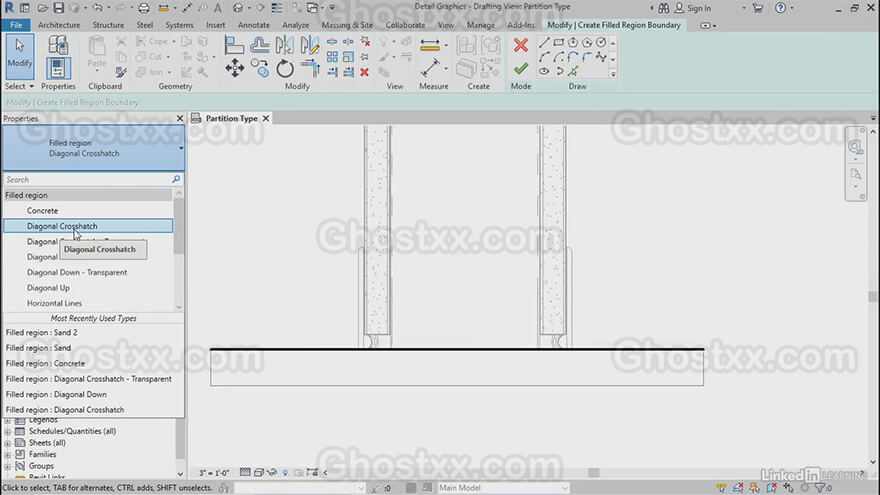This screenshot has height=495, width=880.
Task: Click the type list vertical scrollbar
Action: click(x=179, y=250)
